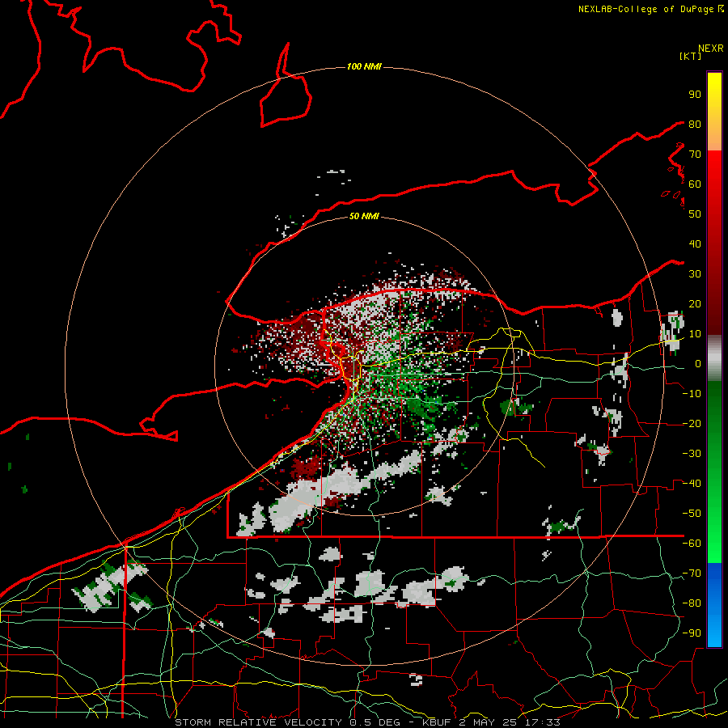Click the -60 scale label
Image resolution: width=728 pixels, height=728 pixels.
click(x=692, y=544)
